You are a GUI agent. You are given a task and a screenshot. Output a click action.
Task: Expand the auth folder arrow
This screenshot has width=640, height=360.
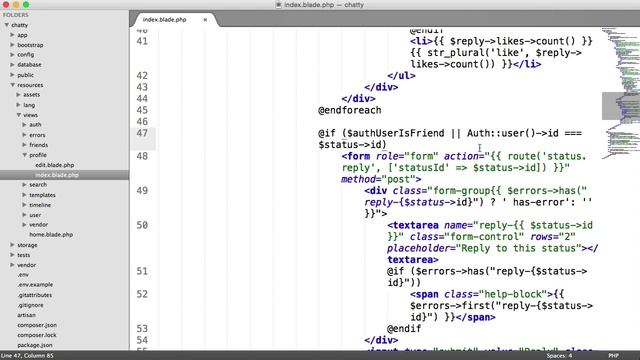pos(24,124)
